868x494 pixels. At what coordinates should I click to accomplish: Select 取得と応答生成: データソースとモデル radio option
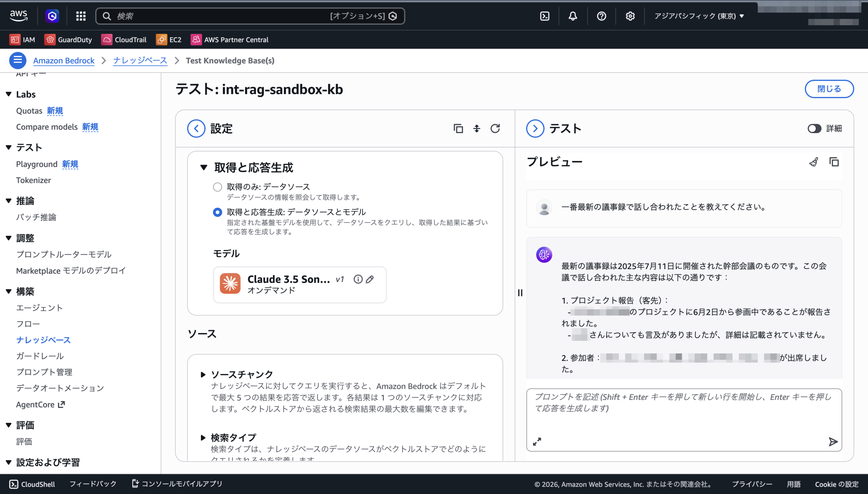pos(217,212)
